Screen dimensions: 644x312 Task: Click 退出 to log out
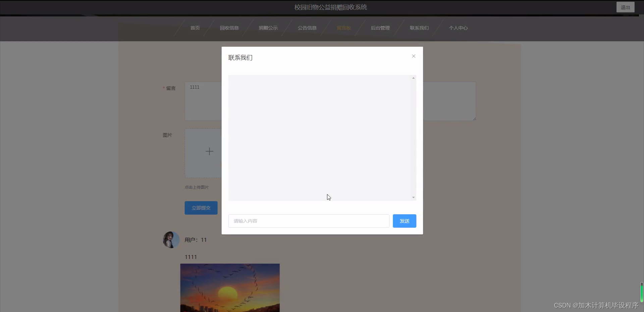(x=625, y=7)
